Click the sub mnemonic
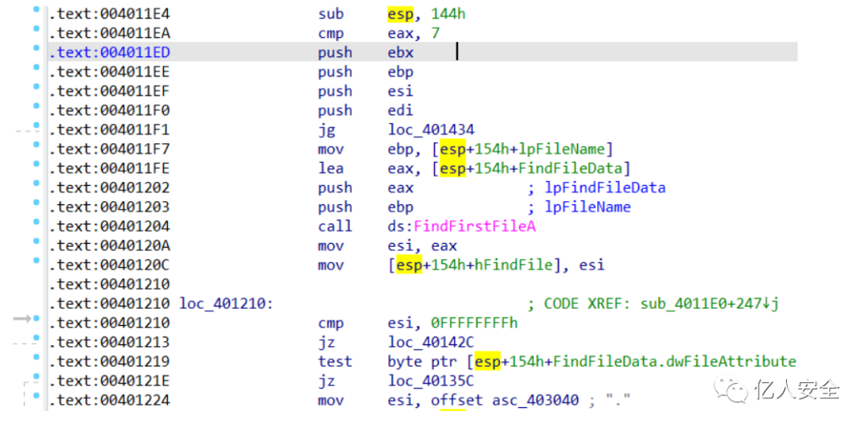Image resolution: width=868 pixels, height=428 pixels. pyautogui.click(x=330, y=14)
